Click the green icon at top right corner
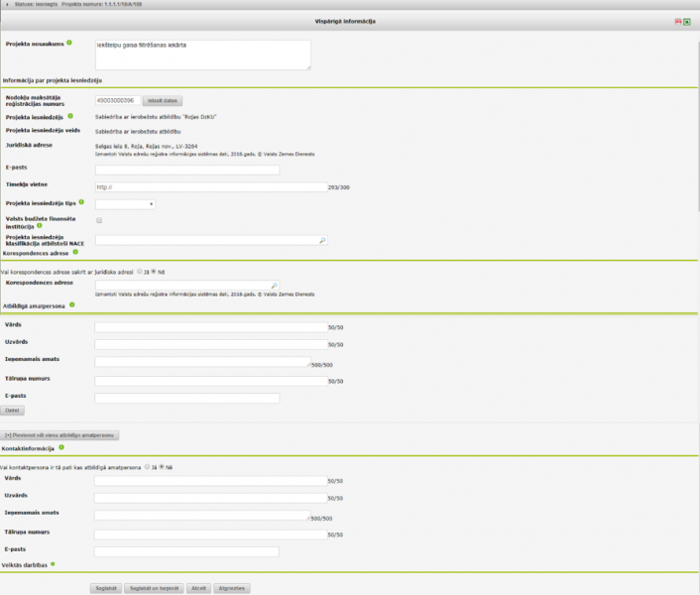 [687, 21]
